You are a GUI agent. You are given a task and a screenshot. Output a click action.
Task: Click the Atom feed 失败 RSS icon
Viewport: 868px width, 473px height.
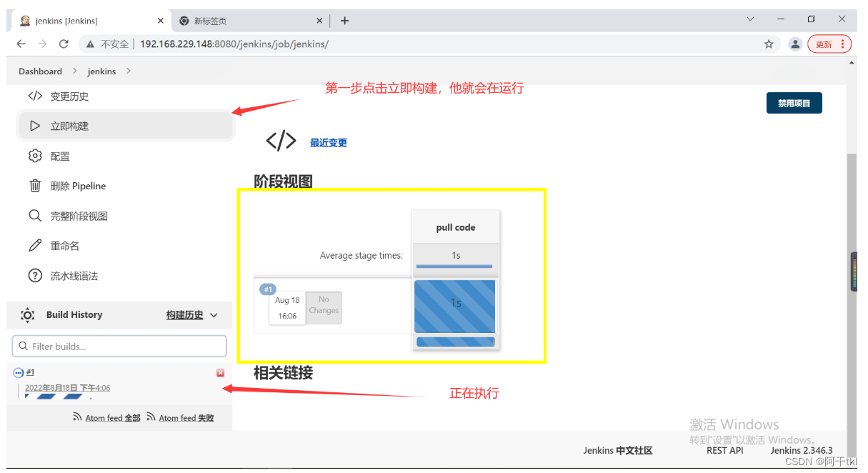(x=151, y=417)
